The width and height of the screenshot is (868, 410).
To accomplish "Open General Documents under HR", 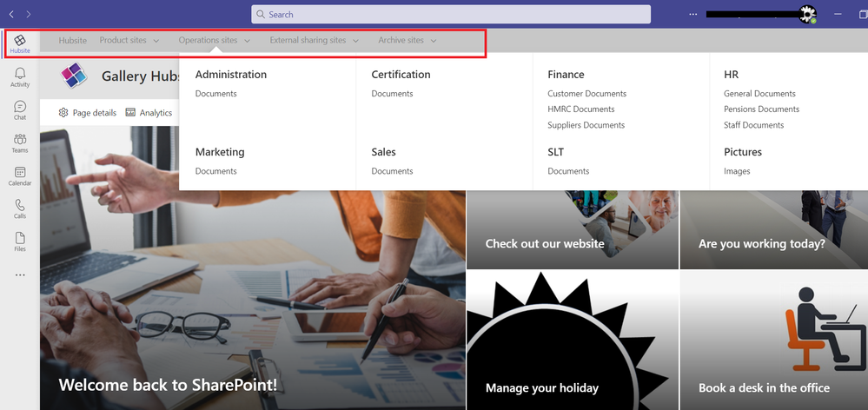I will [759, 94].
